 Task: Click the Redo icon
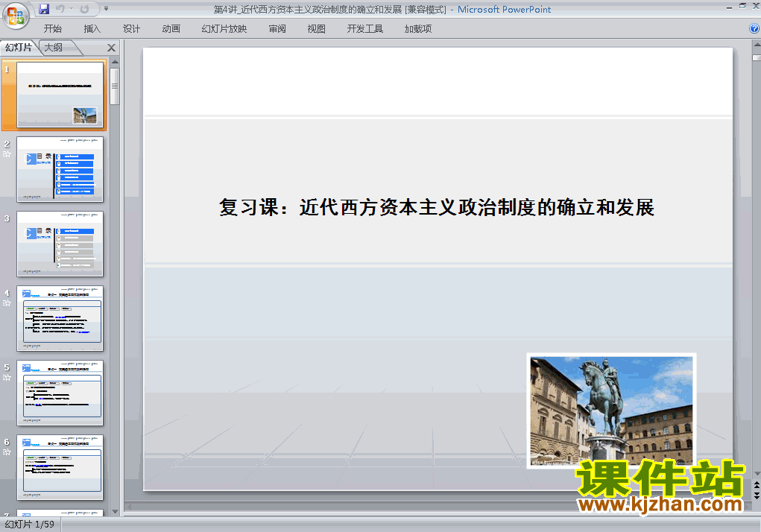(x=84, y=9)
